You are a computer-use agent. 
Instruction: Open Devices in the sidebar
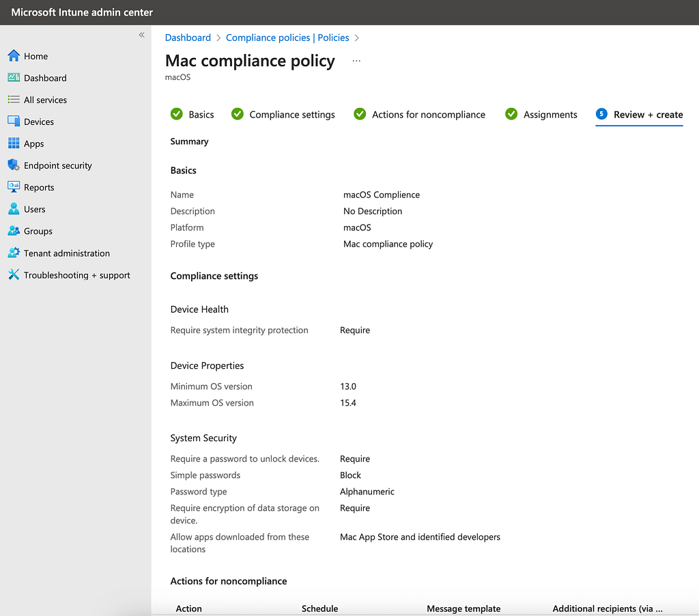[39, 122]
